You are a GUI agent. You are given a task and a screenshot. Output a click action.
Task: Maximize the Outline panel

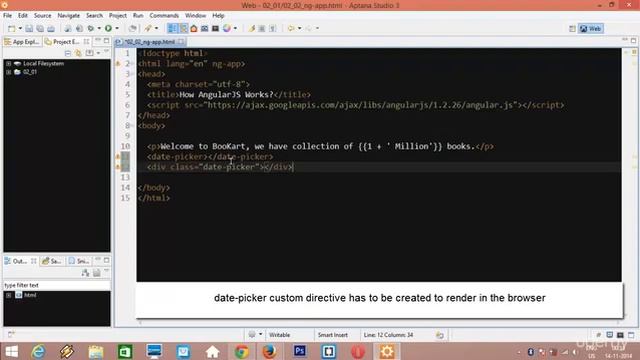(107, 260)
